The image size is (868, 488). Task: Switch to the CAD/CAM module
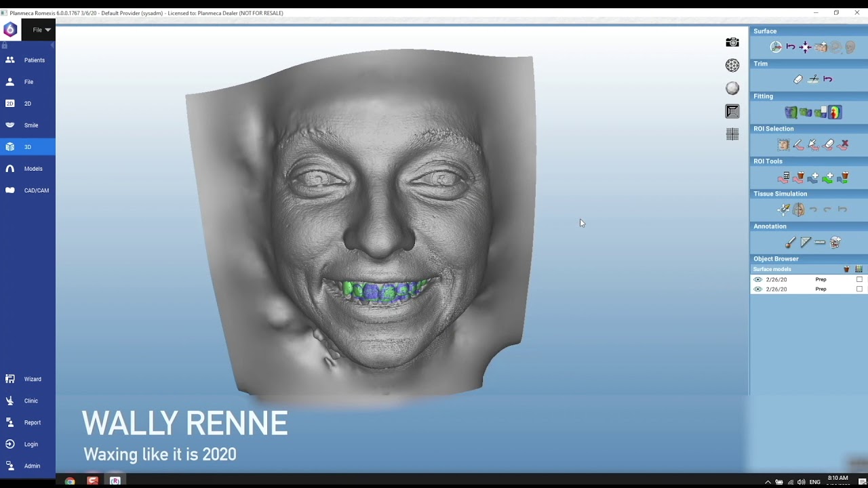[28, 190]
